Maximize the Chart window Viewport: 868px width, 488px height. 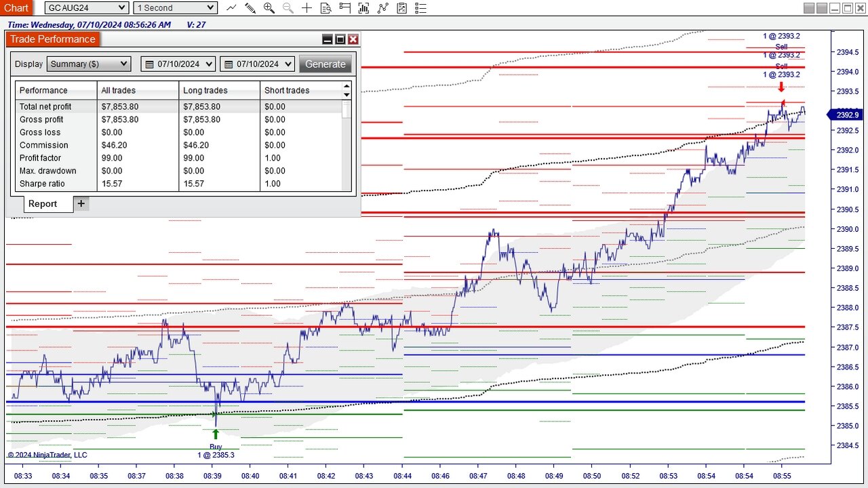tap(848, 8)
